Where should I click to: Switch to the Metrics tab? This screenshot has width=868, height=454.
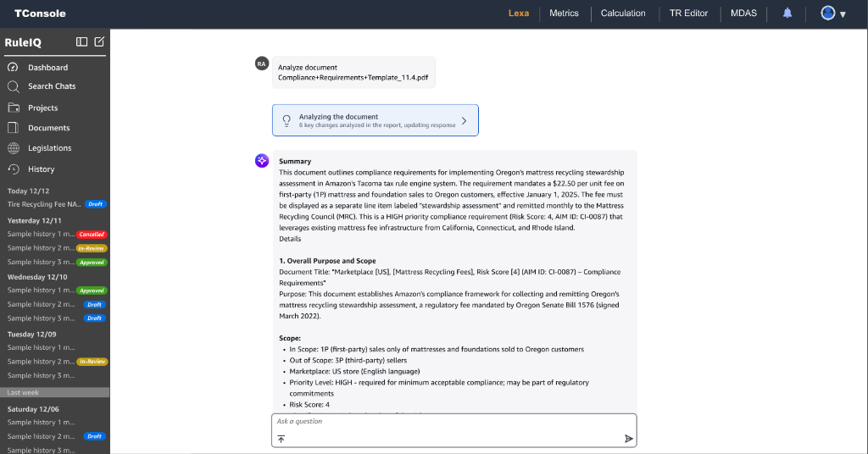pos(564,14)
